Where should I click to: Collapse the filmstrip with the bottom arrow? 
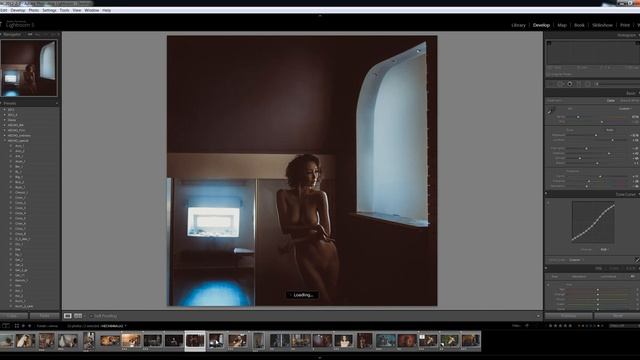pyautogui.click(x=320, y=358)
